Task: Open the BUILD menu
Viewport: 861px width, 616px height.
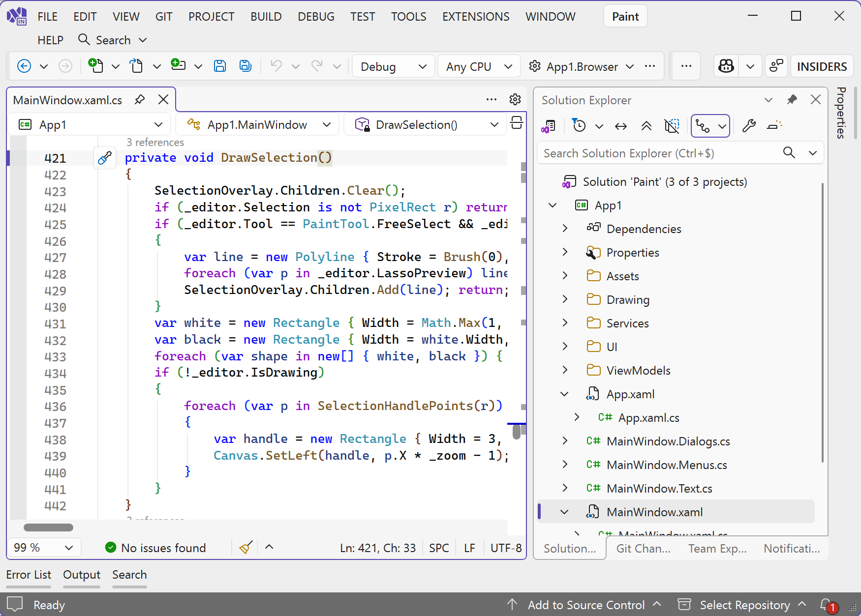Action: tap(266, 17)
